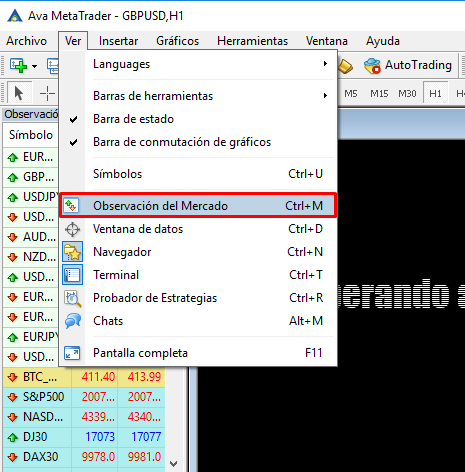Click the green up arrow beside DJ30
The width and height of the screenshot is (465, 472).
(13, 437)
